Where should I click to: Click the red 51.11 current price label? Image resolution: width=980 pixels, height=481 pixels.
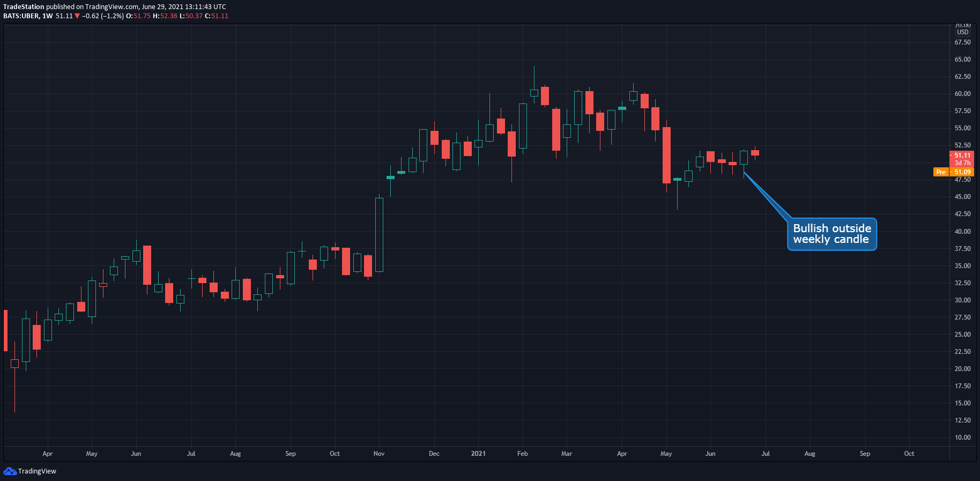click(x=962, y=156)
